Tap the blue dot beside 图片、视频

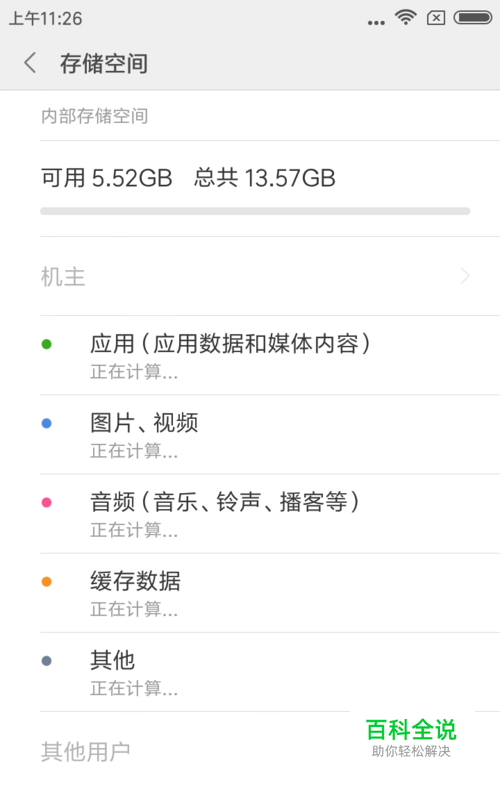pos(46,423)
